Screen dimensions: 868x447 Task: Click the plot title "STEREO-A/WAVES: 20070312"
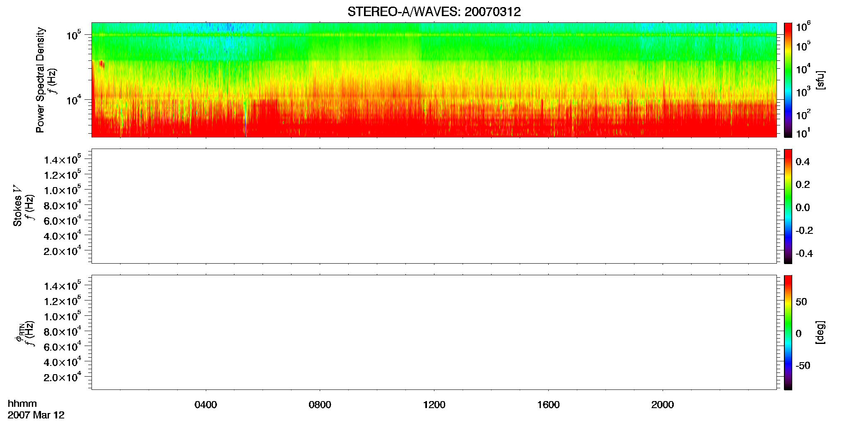click(x=434, y=12)
